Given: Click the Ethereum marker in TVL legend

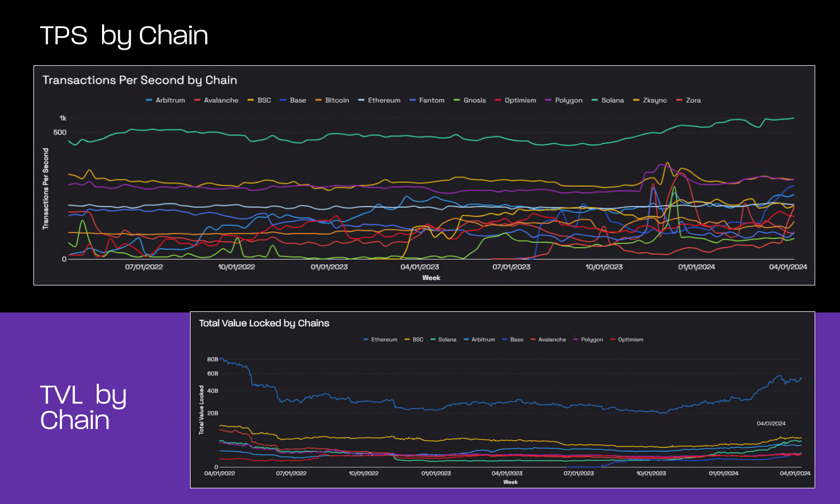Looking at the screenshot, I should (366, 339).
